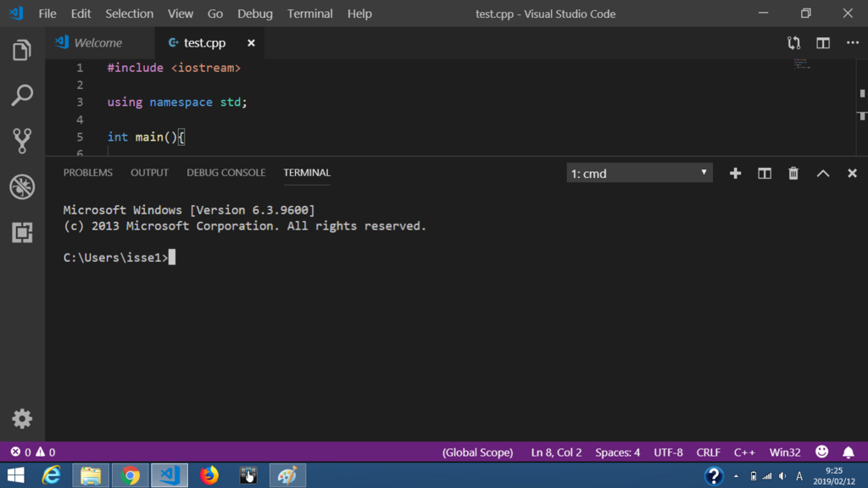Change indentation via Spaces: 4
The image size is (868, 488).
(x=617, y=452)
